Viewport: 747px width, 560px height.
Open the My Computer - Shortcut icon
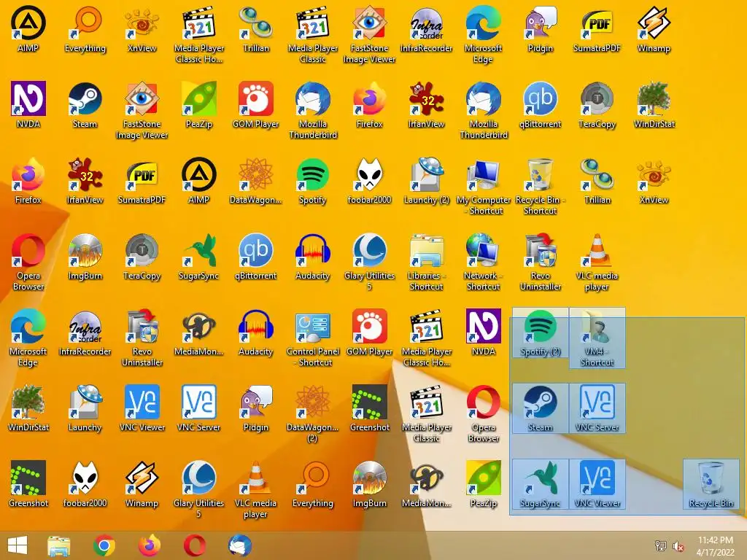coord(483,187)
